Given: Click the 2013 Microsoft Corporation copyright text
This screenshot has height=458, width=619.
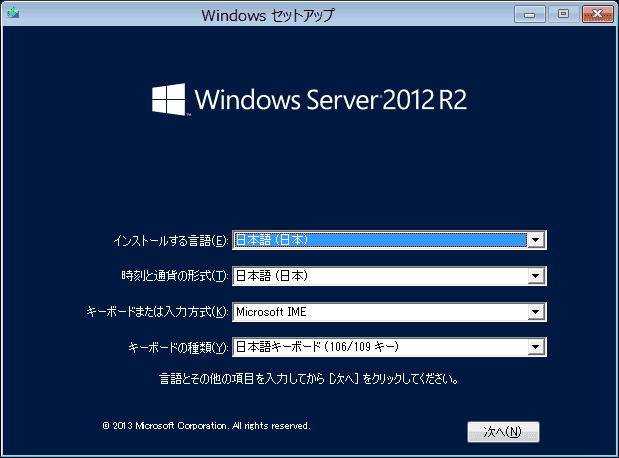Looking at the screenshot, I should point(206,426).
